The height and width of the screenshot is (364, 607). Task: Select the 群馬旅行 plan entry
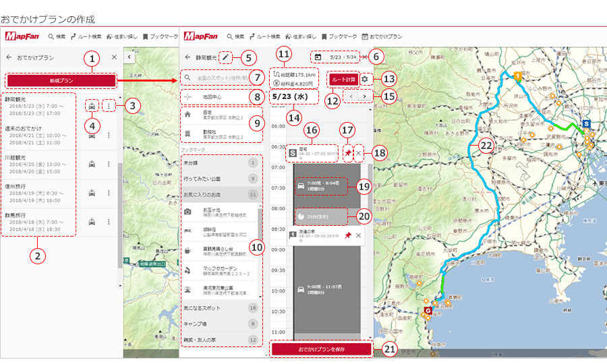pyautogui.click(x=38, y=222)
